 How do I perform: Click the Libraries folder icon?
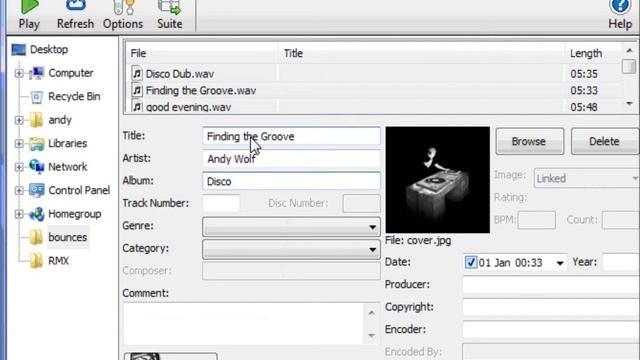(x=36, y=144)
